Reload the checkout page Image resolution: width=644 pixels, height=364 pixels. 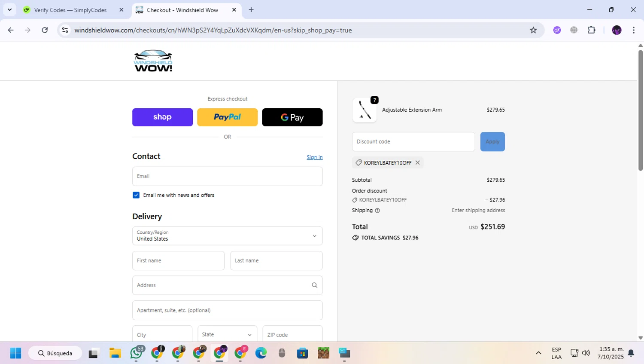(x=45, y=30)
